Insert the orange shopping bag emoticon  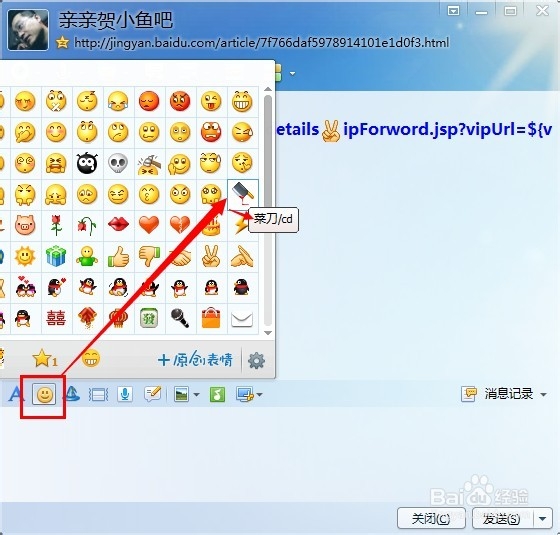click(x=211, y=318)
